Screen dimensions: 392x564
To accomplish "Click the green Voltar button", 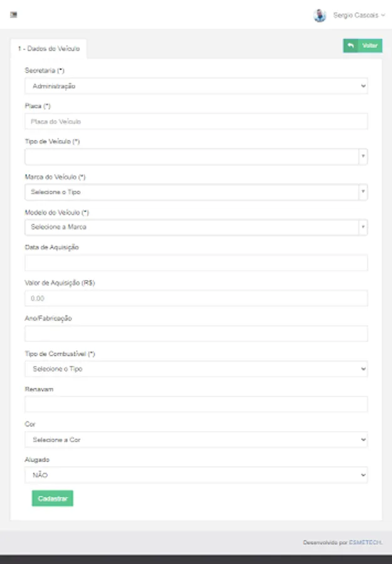I will (370, 45).
